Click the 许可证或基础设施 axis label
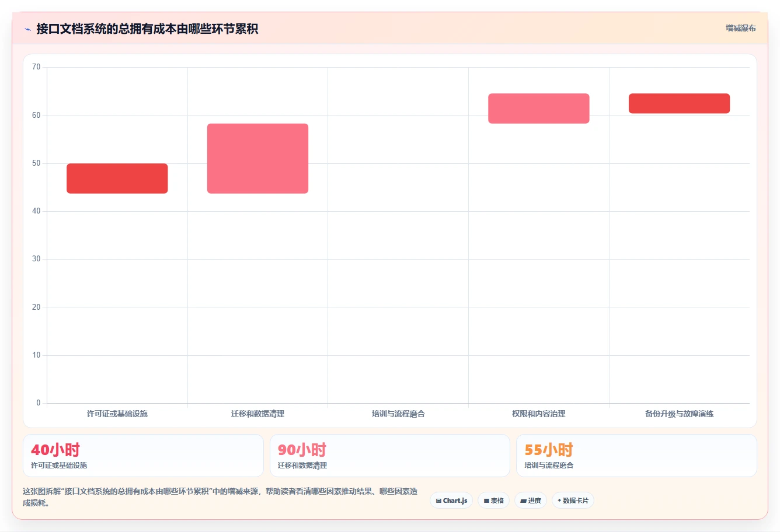This screenshot has width=780, height=532. coord(117,414)
